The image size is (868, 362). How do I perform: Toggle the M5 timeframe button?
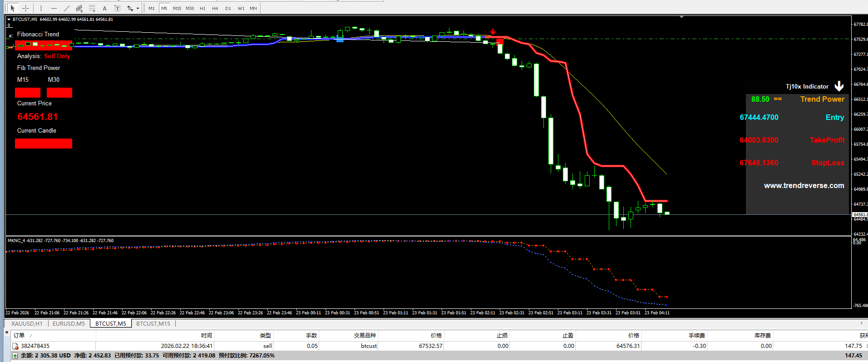[x=164, y=8]
